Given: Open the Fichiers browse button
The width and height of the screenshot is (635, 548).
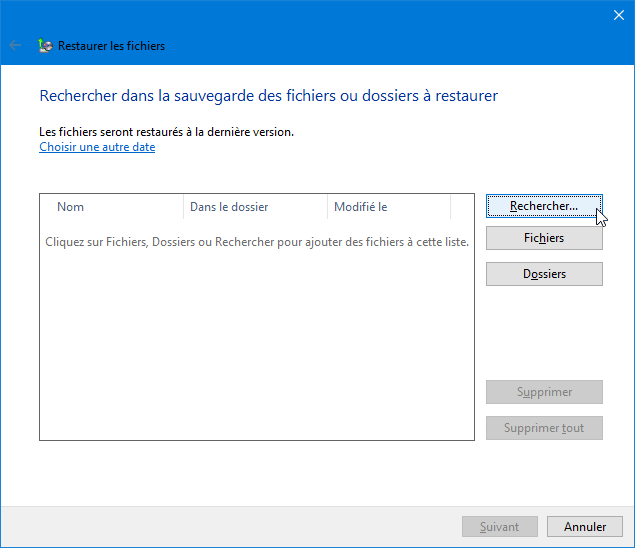Looking at the screenshot, I should click(544, 238).
